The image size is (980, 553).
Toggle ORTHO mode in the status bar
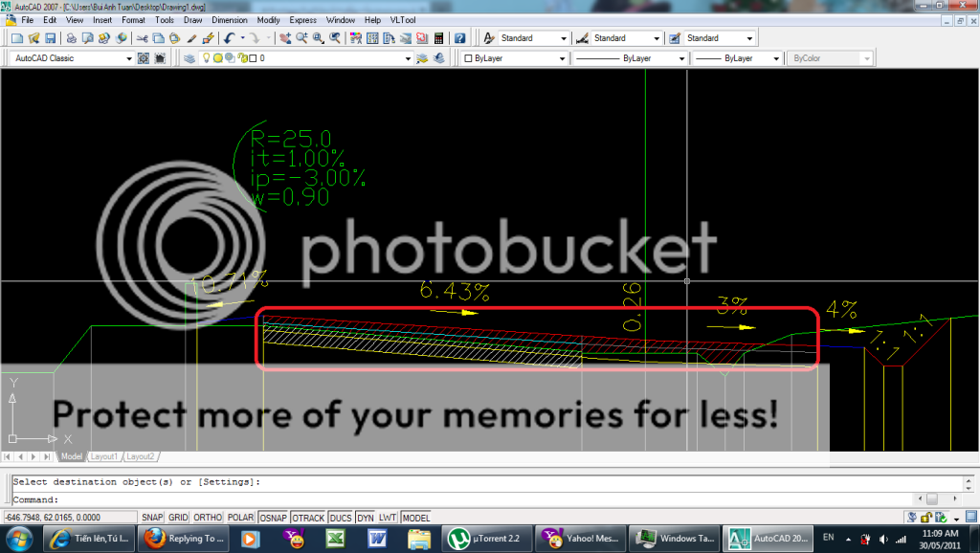click(x=208, y=518)
